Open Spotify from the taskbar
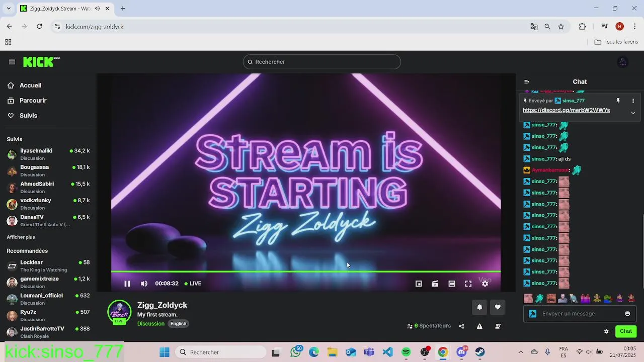This screenshot has height=362, width=644. [x=406, y=352]
